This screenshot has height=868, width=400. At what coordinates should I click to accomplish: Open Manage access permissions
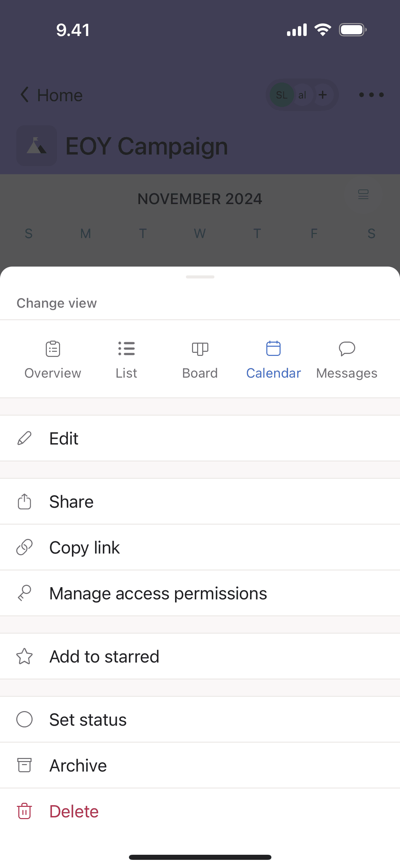(x=158, y=594)
